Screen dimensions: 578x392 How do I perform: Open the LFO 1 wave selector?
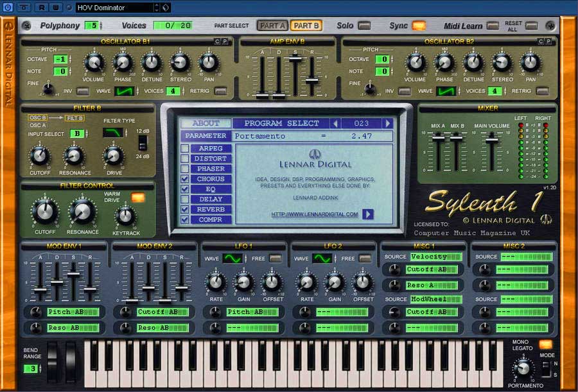point(232,259)
